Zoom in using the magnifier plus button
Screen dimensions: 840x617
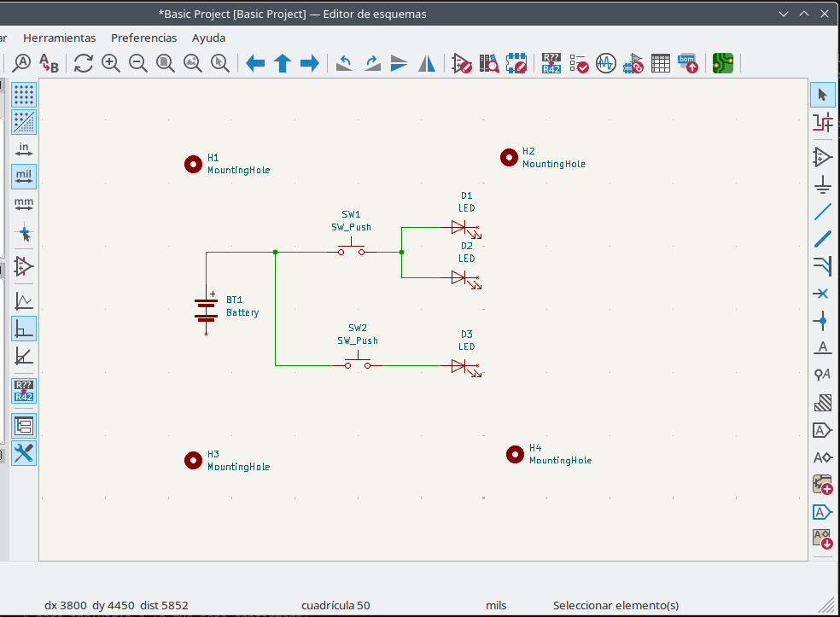point(111,63)
